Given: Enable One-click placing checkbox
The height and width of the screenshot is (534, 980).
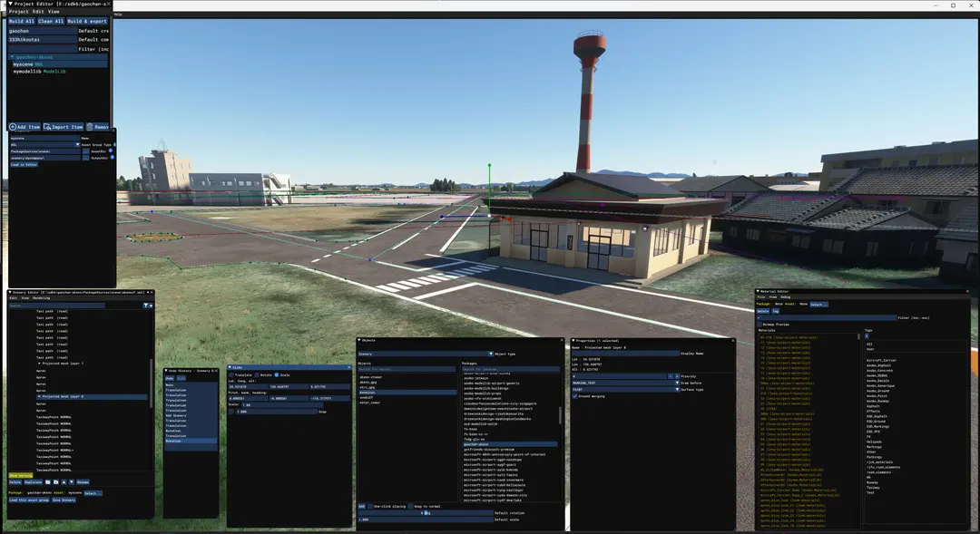Looking at the screenshot, I should [370, 507].
